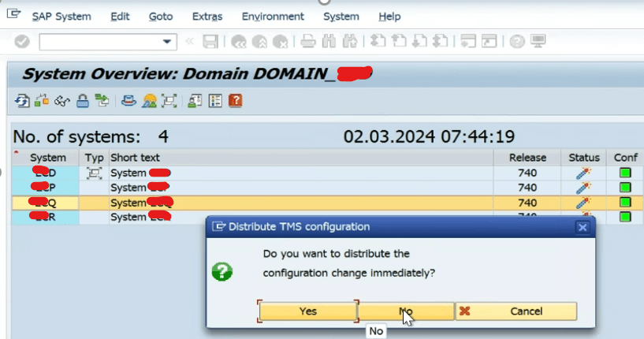Click the First Page icon
Screen dimensions: 644x339
coord(378,42)
